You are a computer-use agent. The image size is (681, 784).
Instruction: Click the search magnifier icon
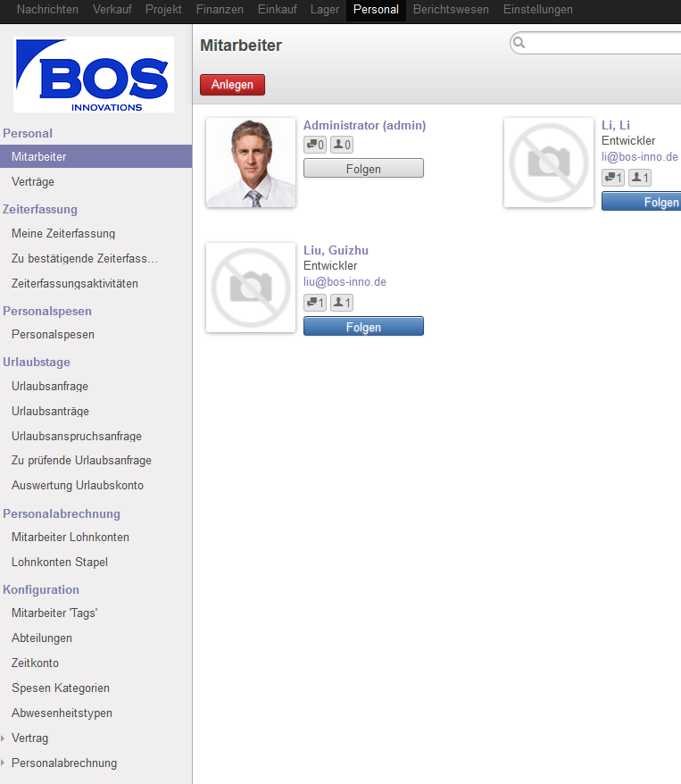tap(519, 43)
